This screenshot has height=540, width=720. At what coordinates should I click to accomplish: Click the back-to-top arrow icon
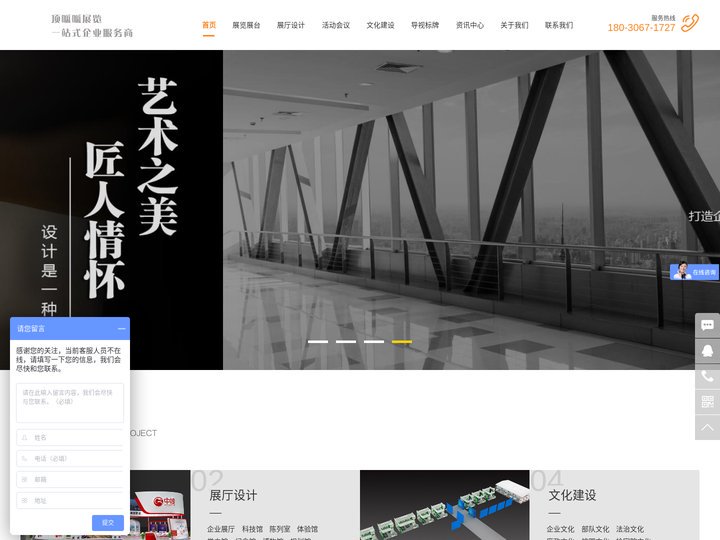(x=708, y=428)
